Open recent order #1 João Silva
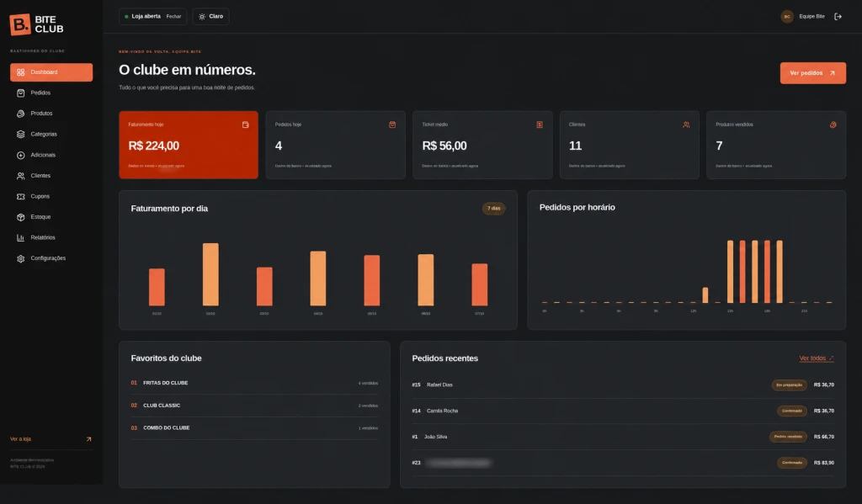Viewport: 862px width, 504px height. tap(623, 437)
